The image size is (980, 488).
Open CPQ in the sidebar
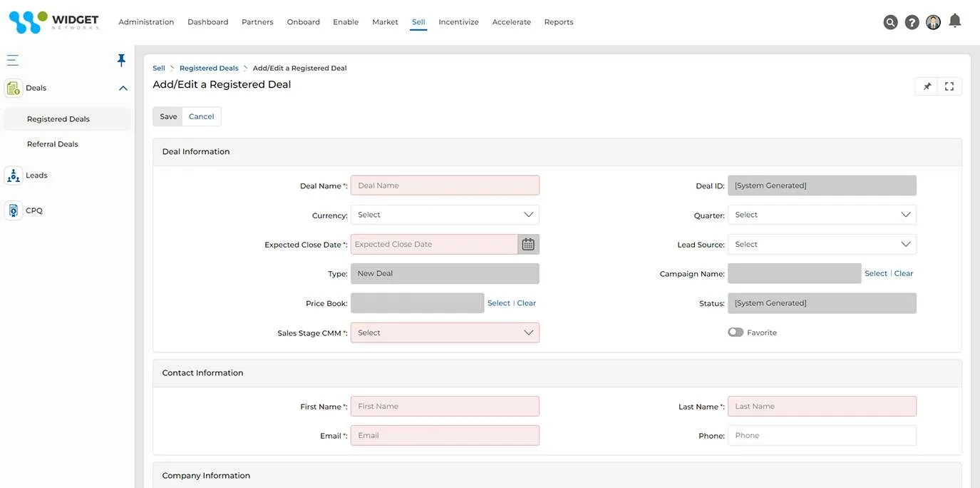(34, 210)
